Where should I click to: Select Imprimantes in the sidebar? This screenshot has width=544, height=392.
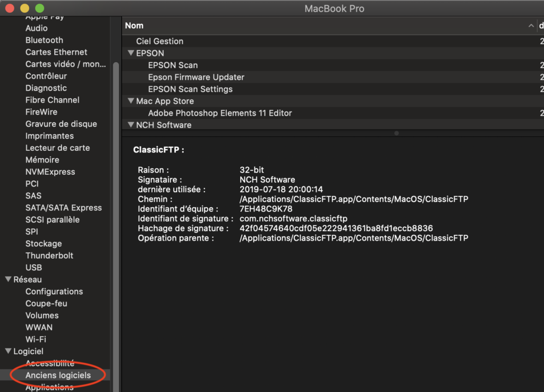pos(49,136)
